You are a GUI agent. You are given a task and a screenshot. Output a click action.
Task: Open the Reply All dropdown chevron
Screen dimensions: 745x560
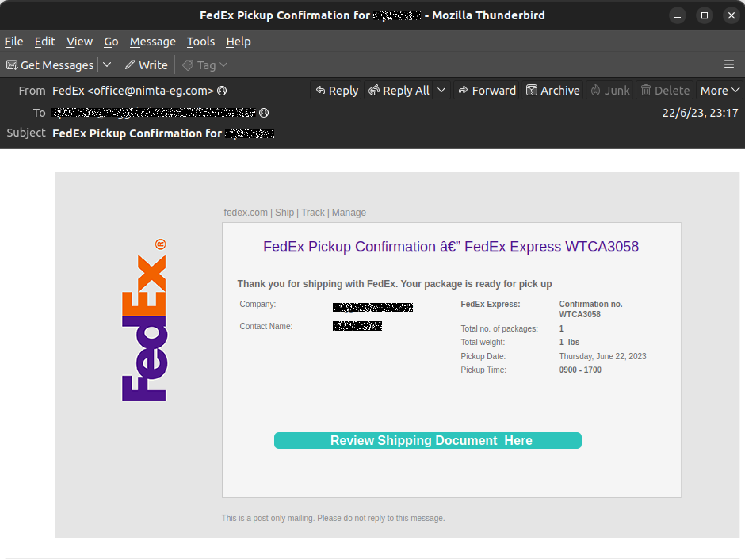coord(442,90)
